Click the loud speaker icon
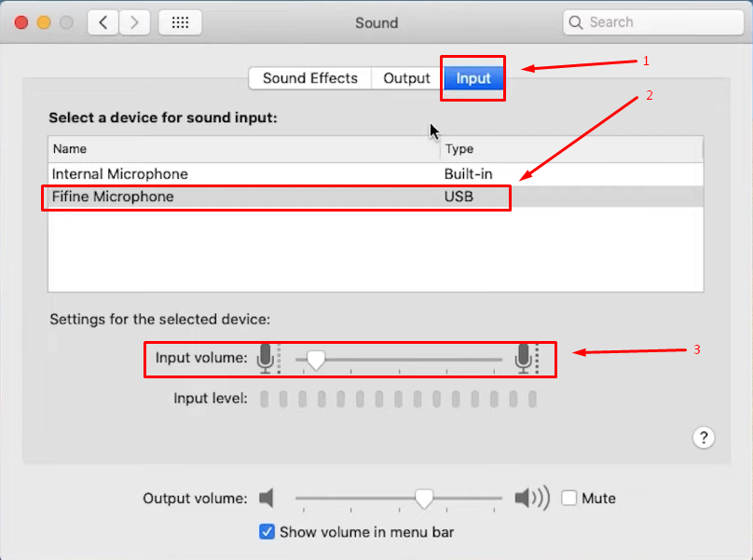Screen dimensions: 753x560 [x=532, y=499]
